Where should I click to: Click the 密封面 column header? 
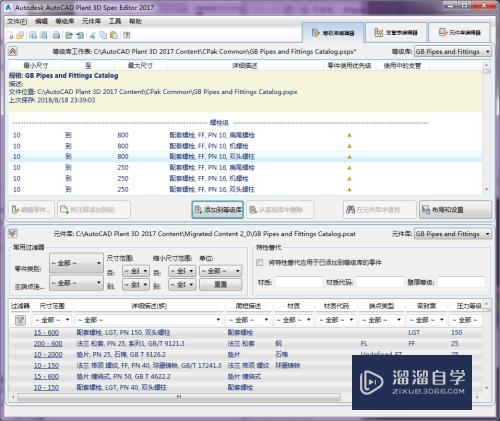coord(427,306)
